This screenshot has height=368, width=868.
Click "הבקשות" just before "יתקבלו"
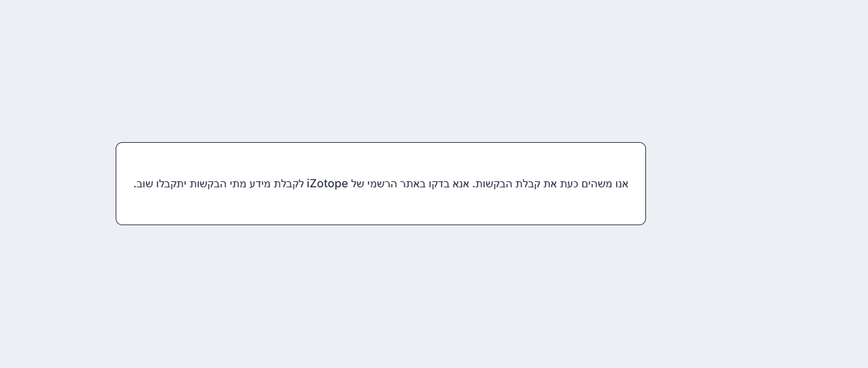click(207, 184)
